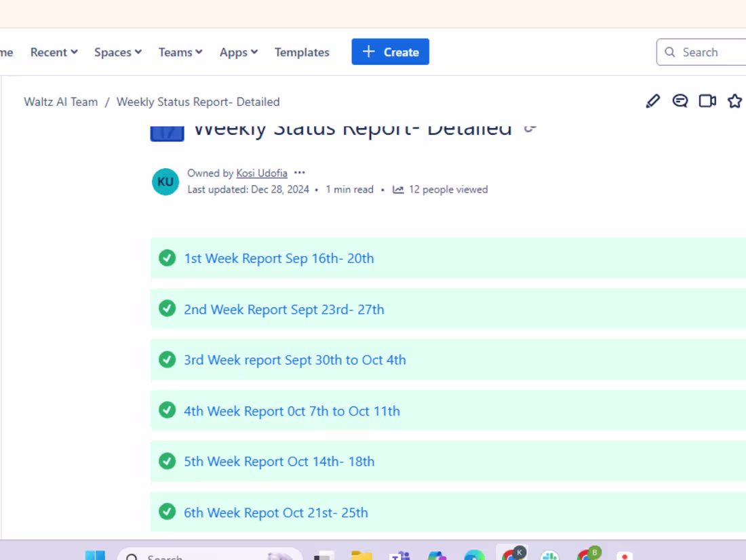
Task: Open the comments speech bubble icon
Action: pos(680,101)
